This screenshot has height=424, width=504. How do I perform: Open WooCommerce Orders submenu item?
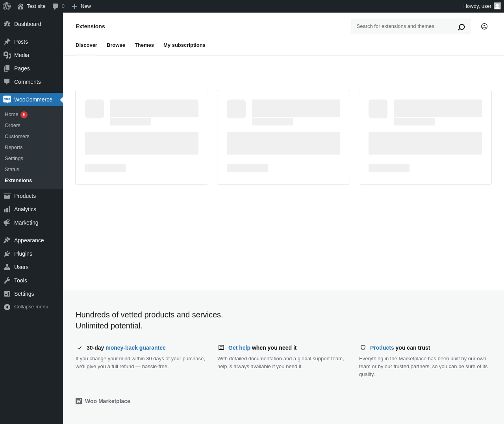[13, 125]
